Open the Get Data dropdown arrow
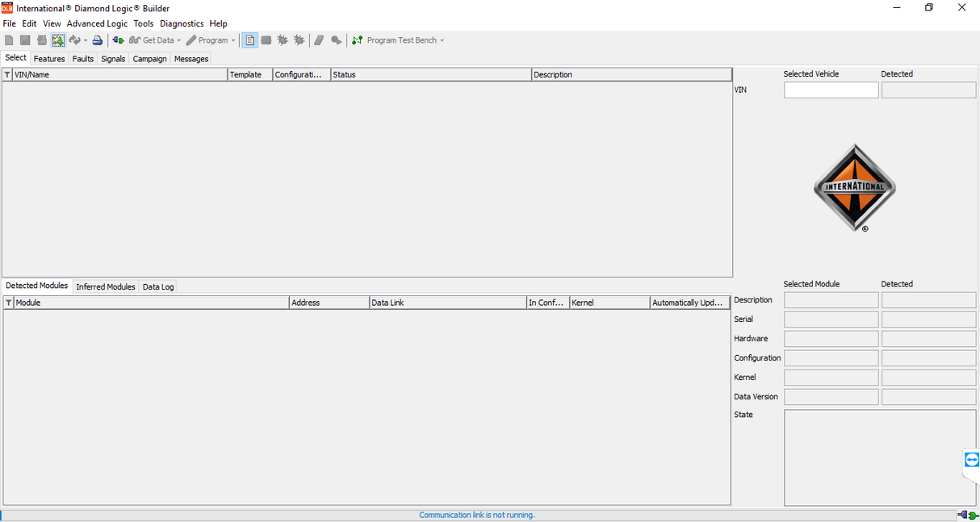Image resolution: width=980 pixels, height=522 pixels. (178, 40)
